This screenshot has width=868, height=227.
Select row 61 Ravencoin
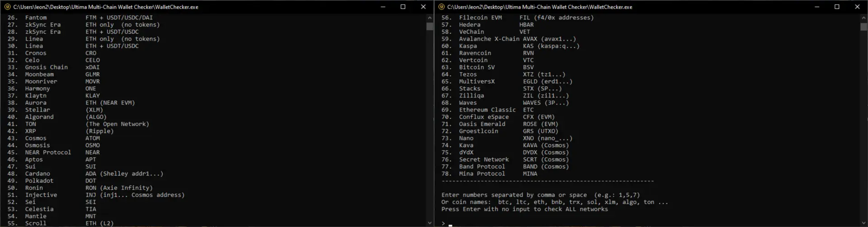pos(488,53)
